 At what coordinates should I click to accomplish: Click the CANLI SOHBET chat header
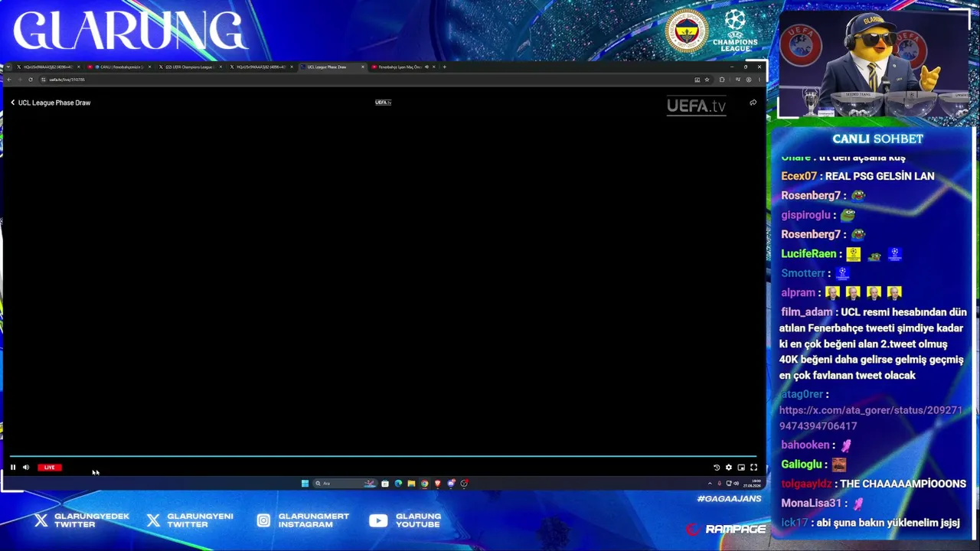pyautogui.click(x=877, y=139)
